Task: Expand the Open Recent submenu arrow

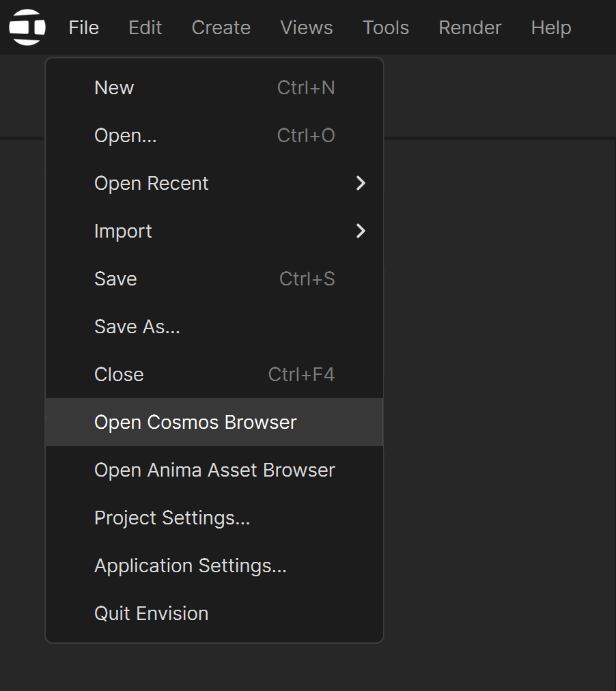Action: coord(361,183)
